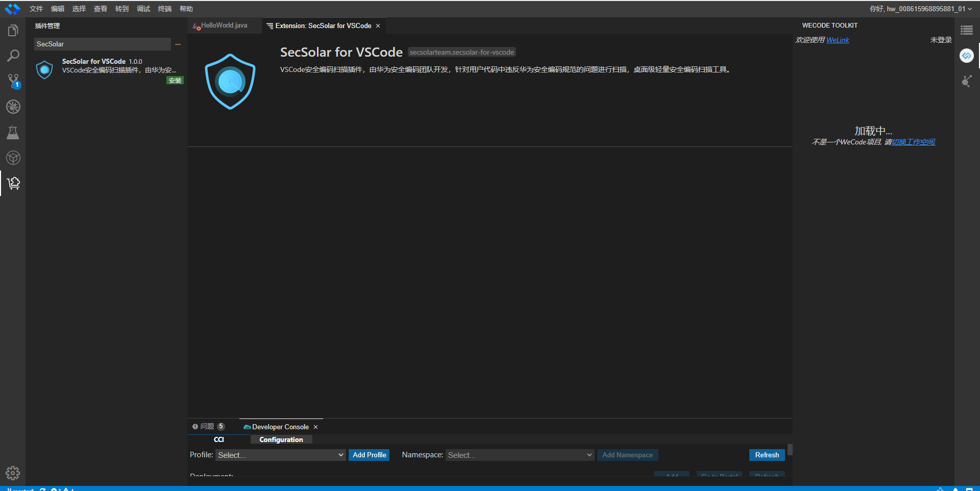This screenshot has height=491, width=980.
Task: Open the 文件 menu
Action: 36,9
